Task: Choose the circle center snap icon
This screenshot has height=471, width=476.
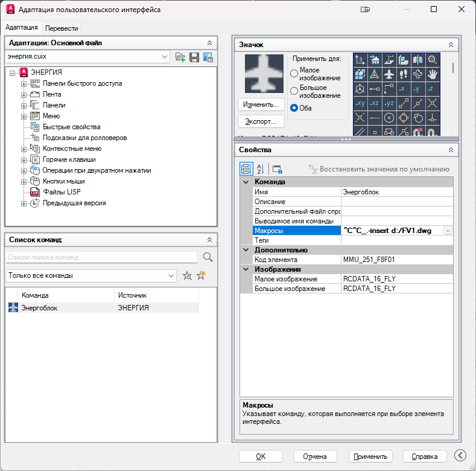Action: point(389,118)
